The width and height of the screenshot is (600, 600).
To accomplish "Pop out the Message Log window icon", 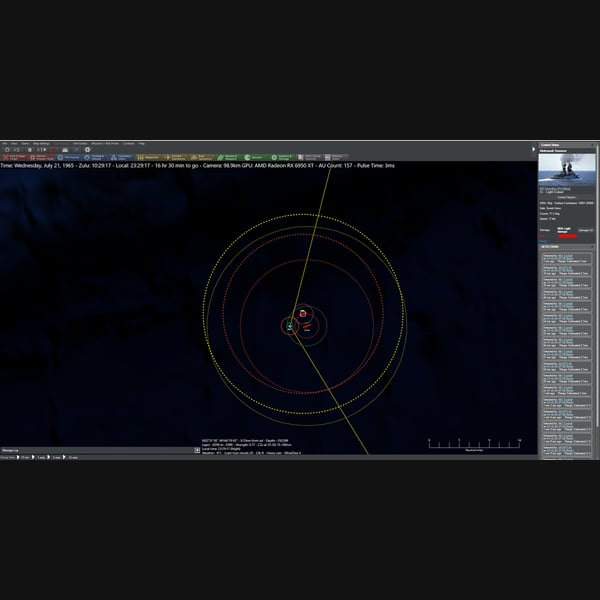I will click(x=197, y=450).
